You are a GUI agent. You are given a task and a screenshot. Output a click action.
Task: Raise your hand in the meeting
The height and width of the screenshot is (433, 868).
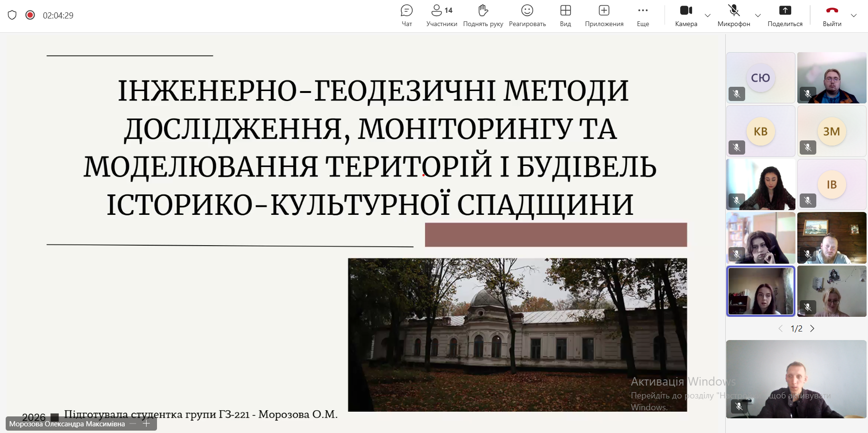pyautogui.click(x=483, y=15)
